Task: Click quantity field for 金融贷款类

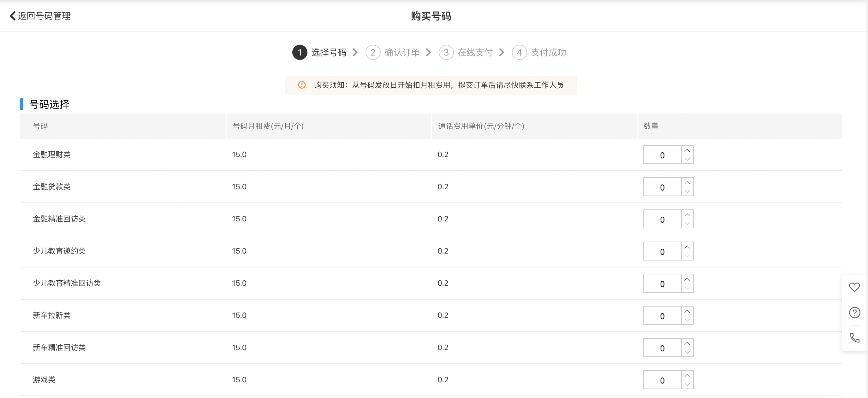Action: 662,187
